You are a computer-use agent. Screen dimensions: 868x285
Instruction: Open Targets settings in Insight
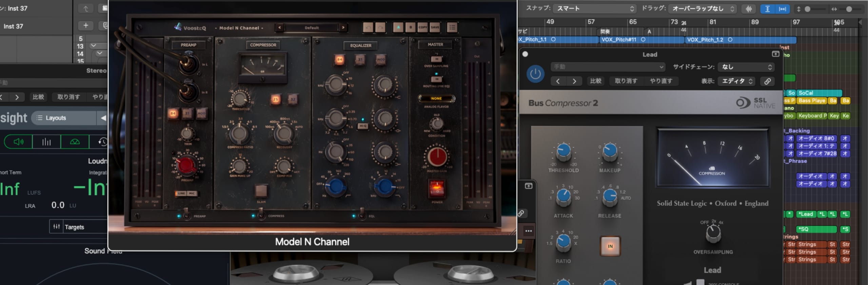(79, 227)
